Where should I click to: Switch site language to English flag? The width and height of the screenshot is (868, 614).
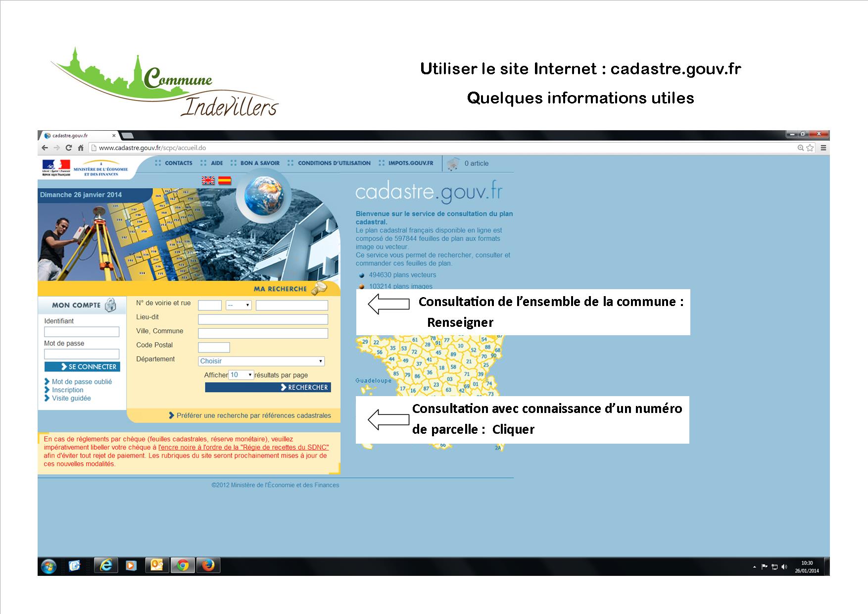[x=208, y=181]
